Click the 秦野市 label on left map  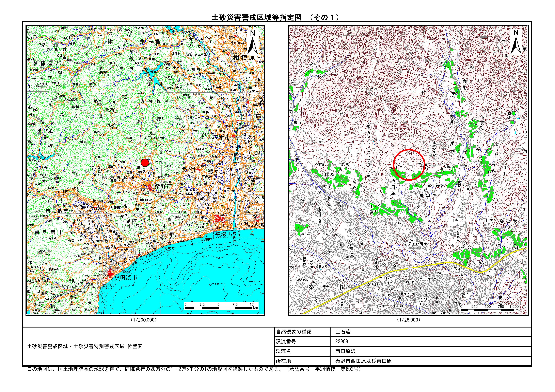[163, 186]
